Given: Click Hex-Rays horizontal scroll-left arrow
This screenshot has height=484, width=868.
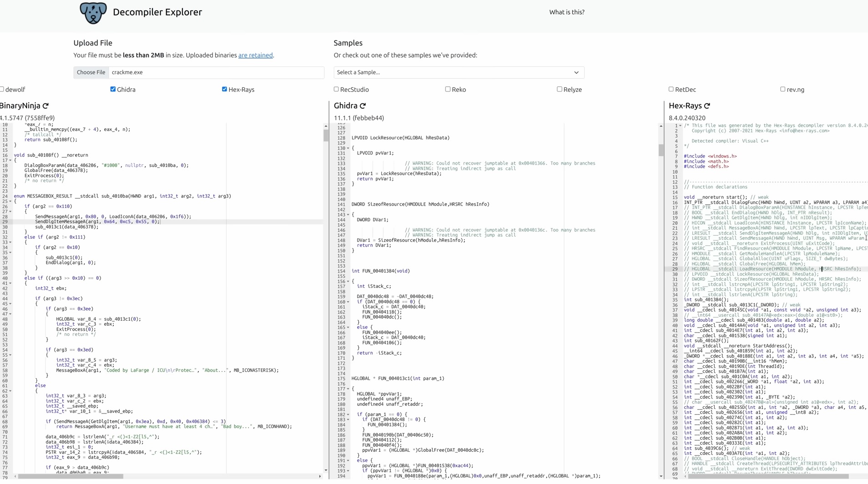Looking at the screenshot, I should (685, 476).
